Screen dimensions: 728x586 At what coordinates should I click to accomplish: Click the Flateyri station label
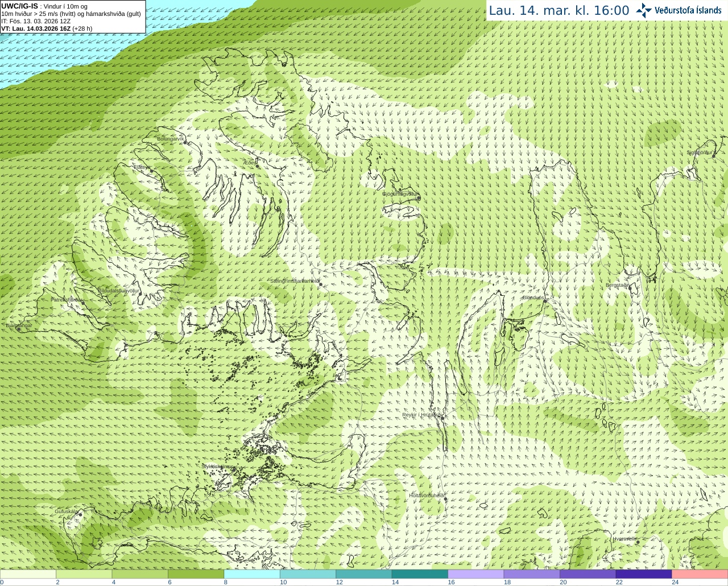[x=142, y=167]
